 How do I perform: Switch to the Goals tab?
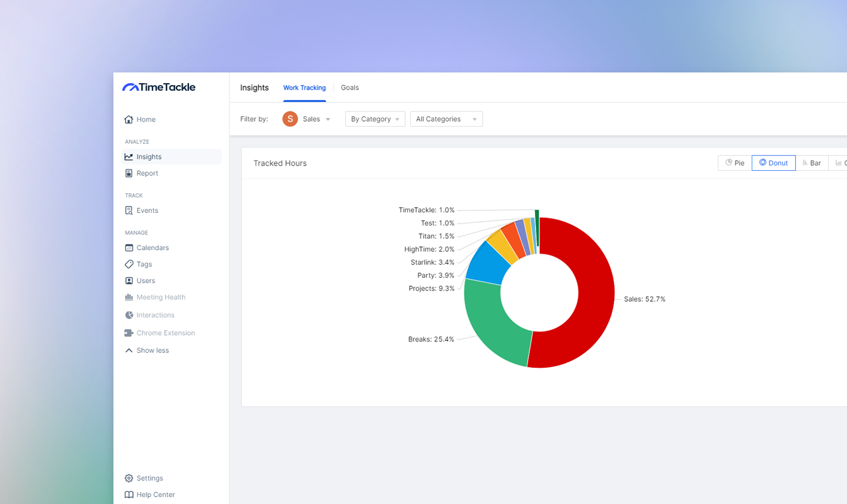tap(350, 88)
